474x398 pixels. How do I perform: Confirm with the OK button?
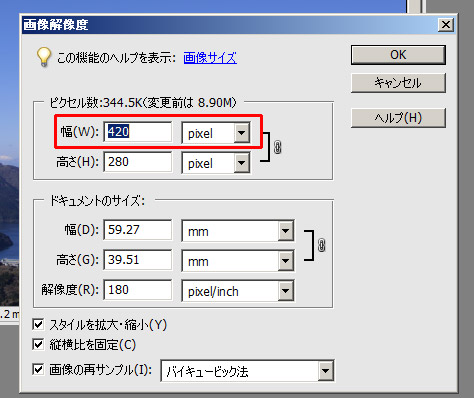[398, 55]
